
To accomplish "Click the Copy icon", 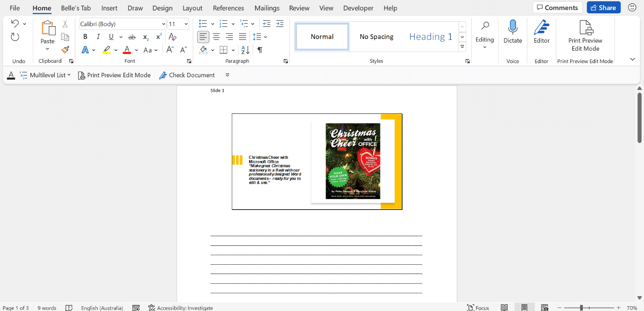I will coord(65,37).
